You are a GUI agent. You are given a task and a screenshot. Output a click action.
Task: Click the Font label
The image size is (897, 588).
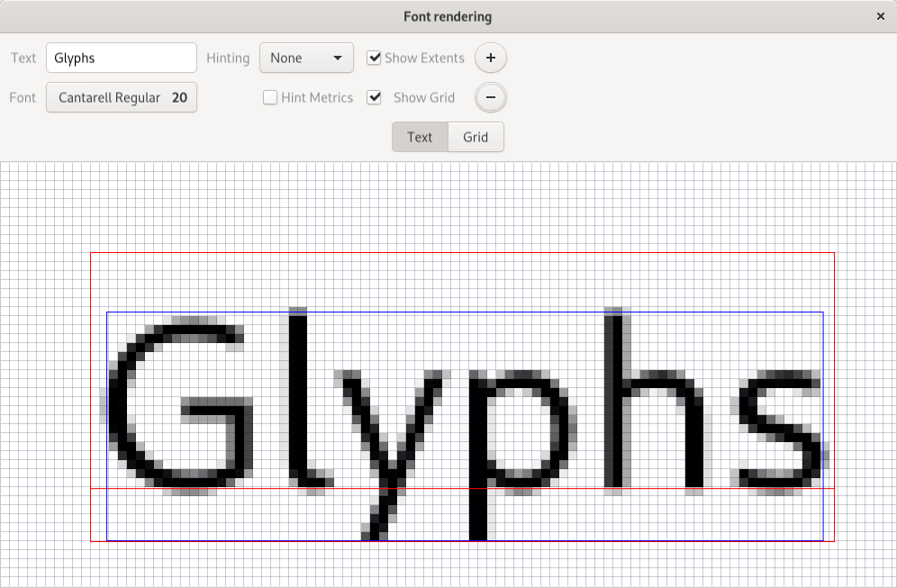coord(23,98)
